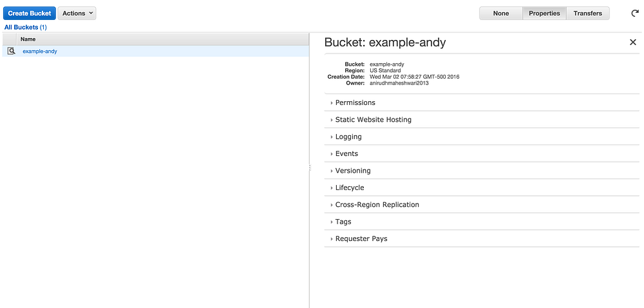This screenshot has height=308, width=644.
Task: Switch to the Transfers view
Action: [x=588, y=13]
